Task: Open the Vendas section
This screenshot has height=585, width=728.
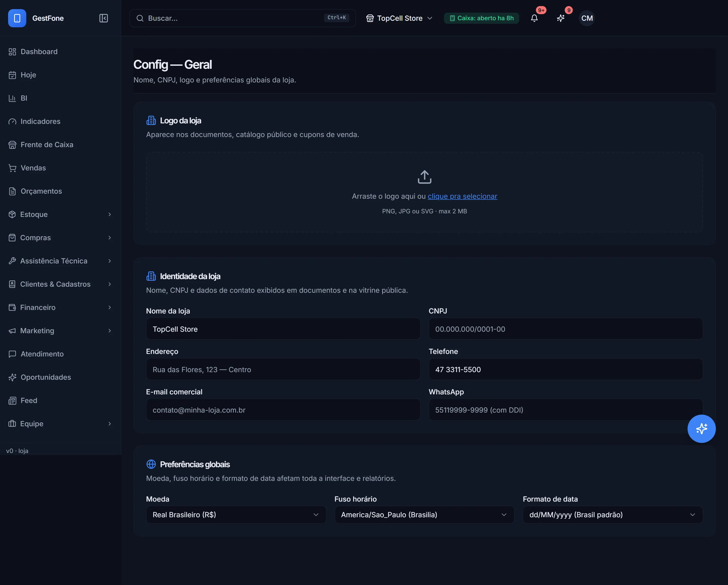Action: (x=60, y=168)
